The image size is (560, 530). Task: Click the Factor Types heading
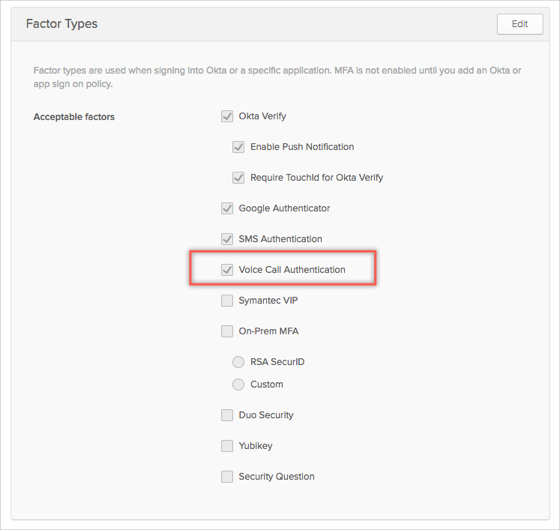(x=62, y=24)
